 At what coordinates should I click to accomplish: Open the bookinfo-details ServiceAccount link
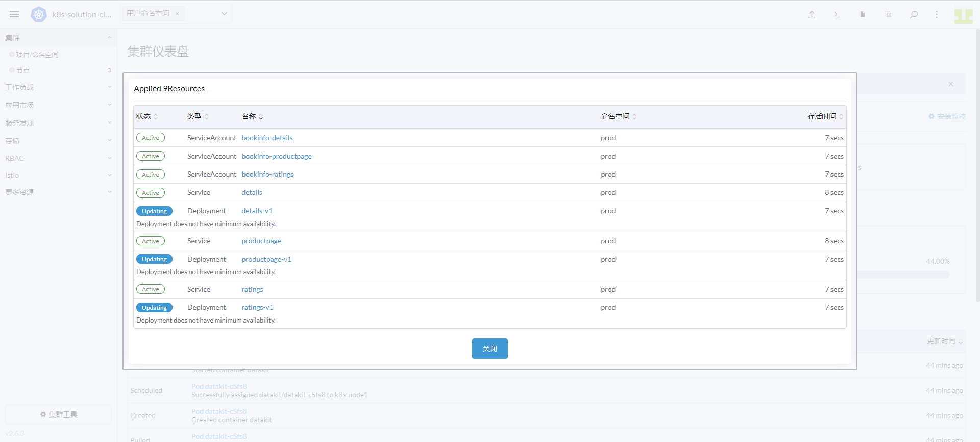click(267, 138)
